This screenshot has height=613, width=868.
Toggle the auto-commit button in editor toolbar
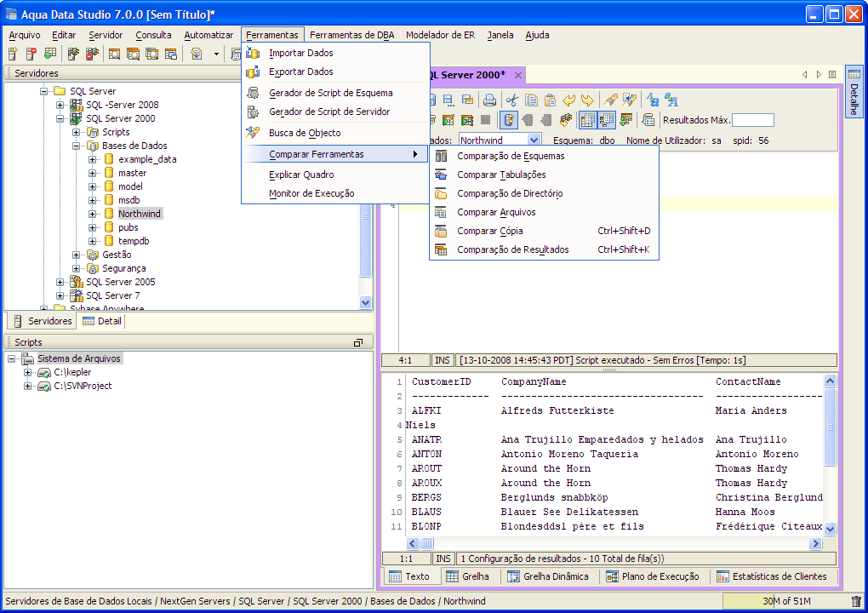pyautogui.click(x=508, y=119)
